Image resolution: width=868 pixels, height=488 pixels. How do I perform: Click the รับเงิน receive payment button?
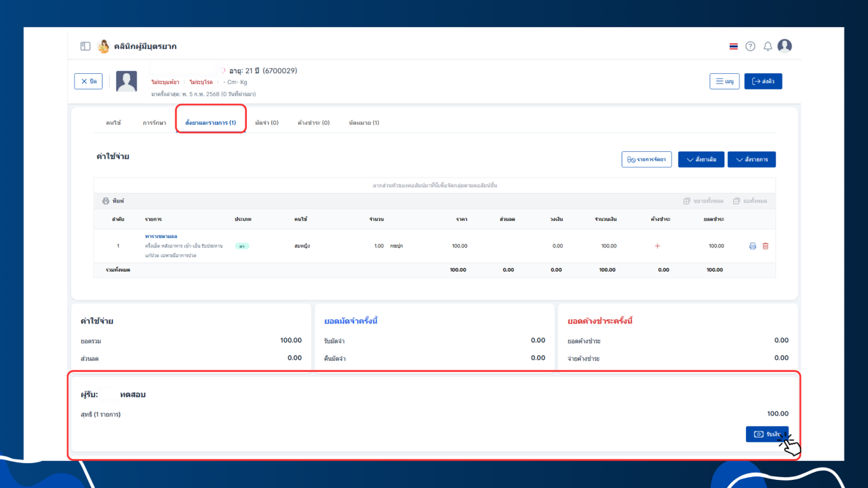point(767,434)
